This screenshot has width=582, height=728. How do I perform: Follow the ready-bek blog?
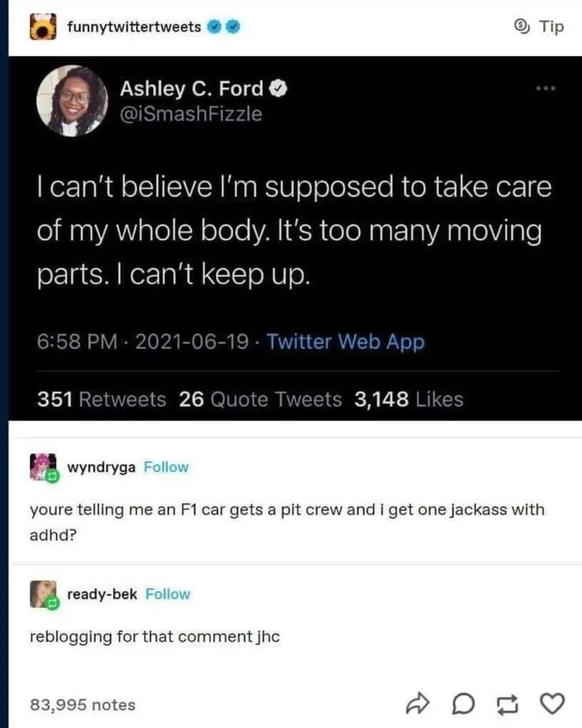168,594
